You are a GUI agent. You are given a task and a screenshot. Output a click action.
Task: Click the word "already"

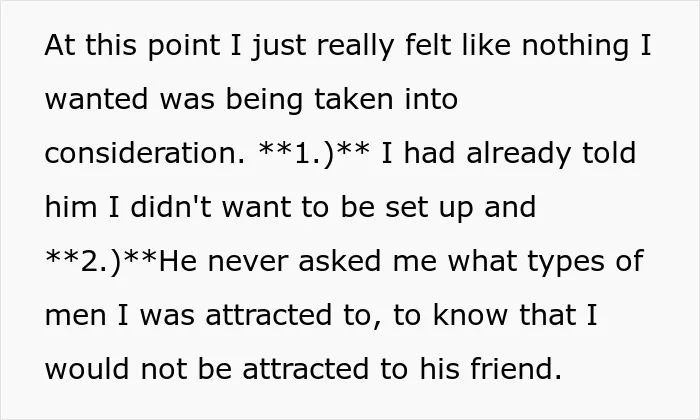(x=518, y=154)
